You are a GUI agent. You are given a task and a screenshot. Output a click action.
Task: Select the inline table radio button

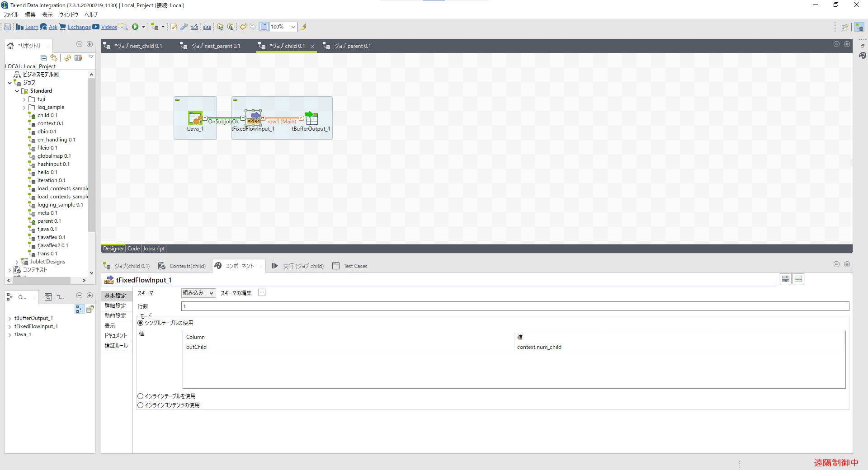pyautogui.click(x=141, y=396)
